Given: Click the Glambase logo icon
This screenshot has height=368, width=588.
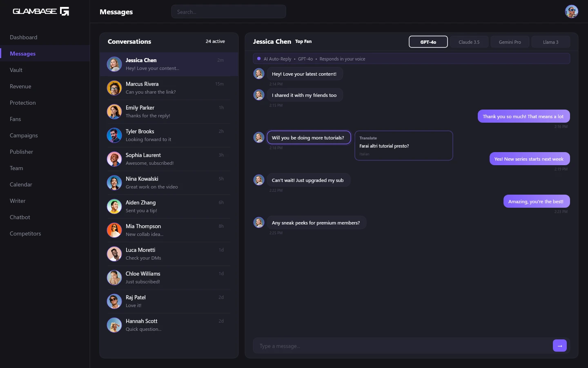Looking at the screenshot, I should pyautogui.click(x=65, y=11).
